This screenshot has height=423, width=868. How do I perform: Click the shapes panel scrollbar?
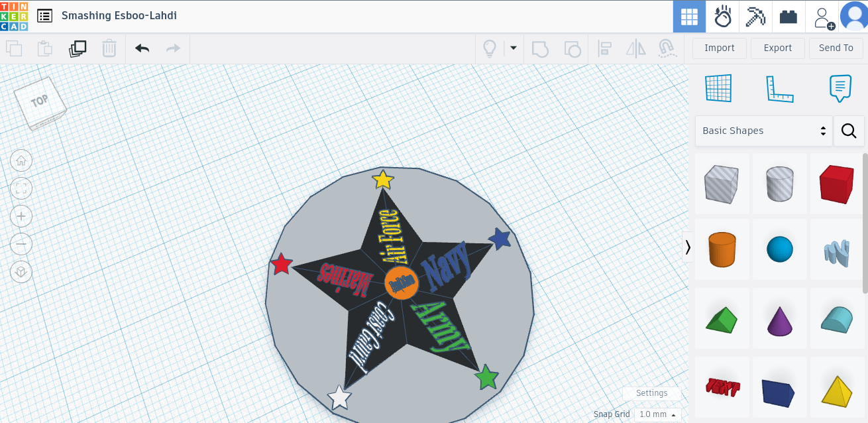tap(865, 223)
